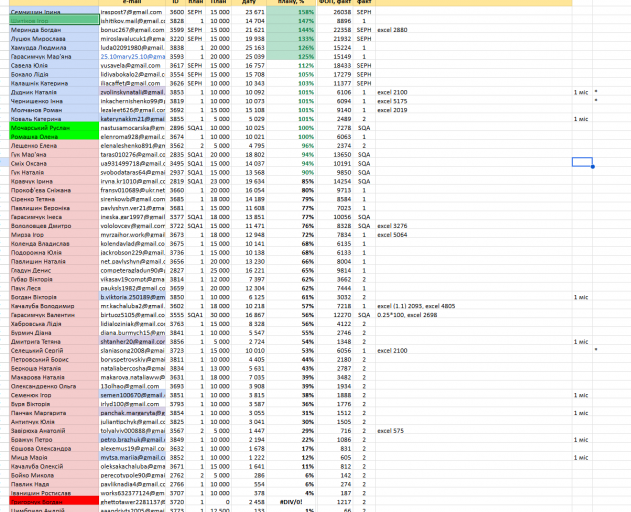Select the email panchak.margaryta
631x512 pixels.
132,413
